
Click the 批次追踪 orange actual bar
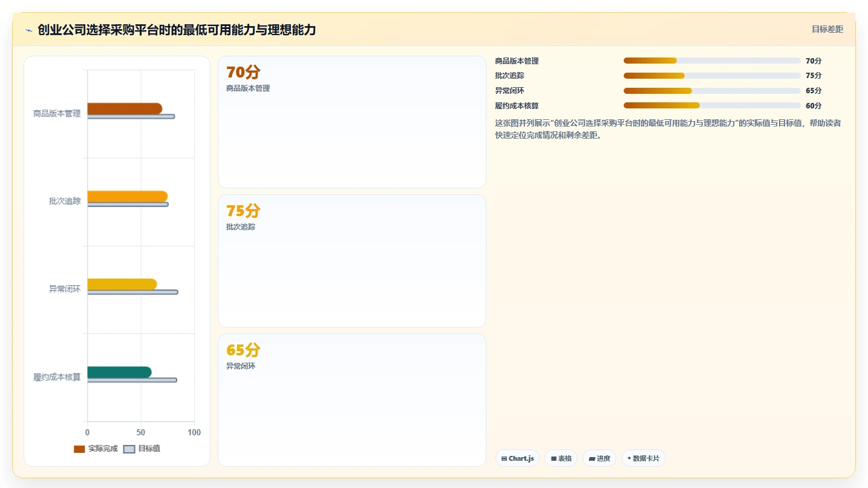[x=127, y=196]
